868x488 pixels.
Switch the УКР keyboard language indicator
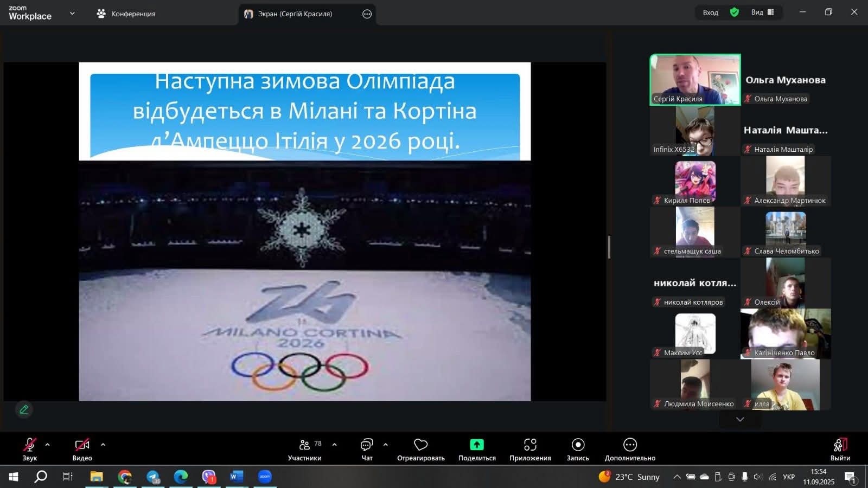tap(789, 477)
